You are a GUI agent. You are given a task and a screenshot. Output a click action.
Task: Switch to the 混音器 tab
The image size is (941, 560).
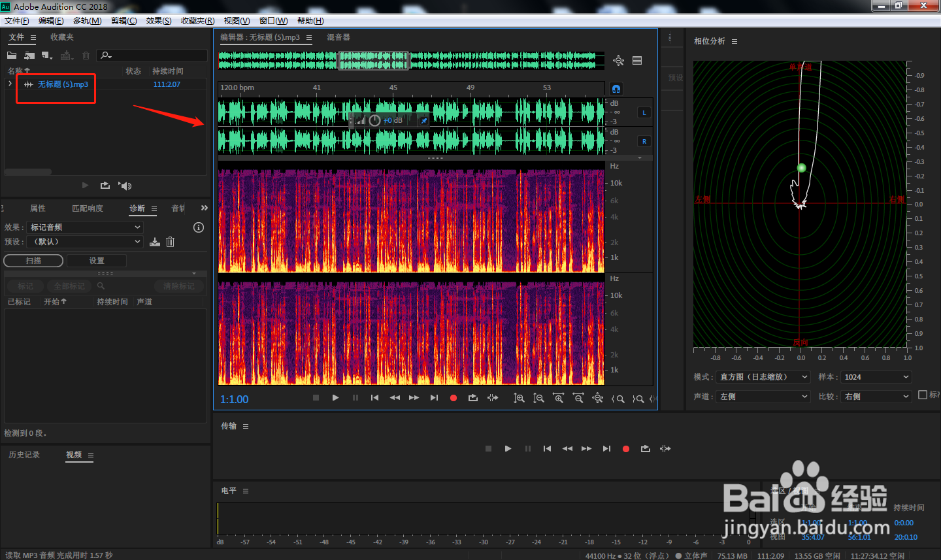[x=338, y=37]
